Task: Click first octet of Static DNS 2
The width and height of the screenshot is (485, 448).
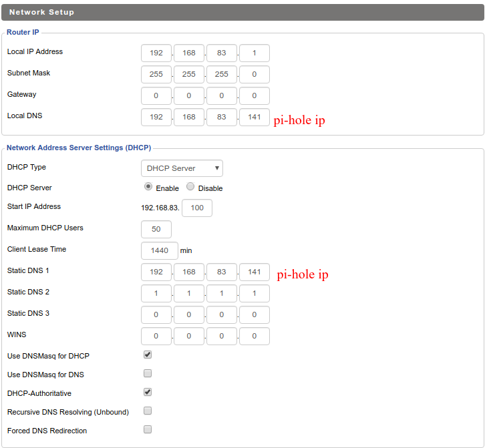Action: point(156,293)
